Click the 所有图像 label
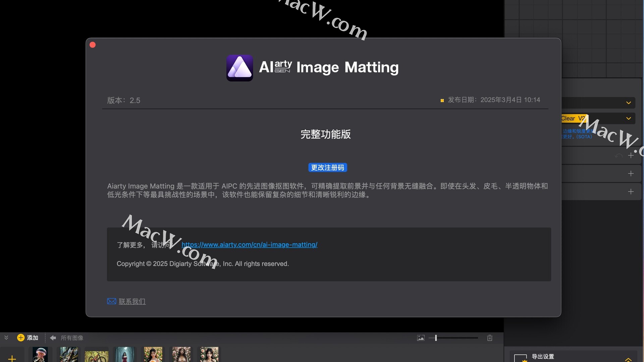 point(72,338)
